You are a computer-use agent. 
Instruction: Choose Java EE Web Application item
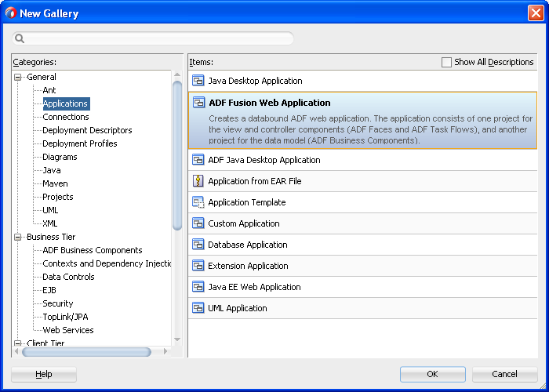tap(362, 287)
